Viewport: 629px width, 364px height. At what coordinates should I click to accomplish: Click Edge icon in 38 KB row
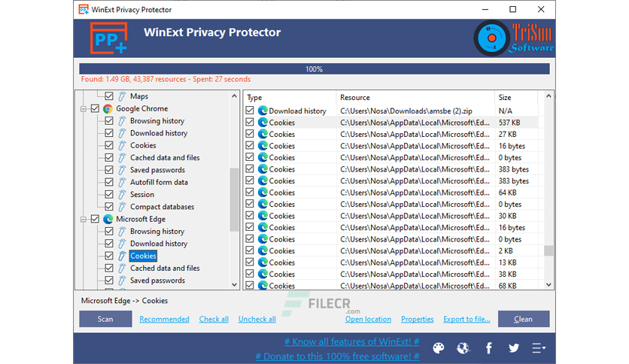click(x=263, y=274)
